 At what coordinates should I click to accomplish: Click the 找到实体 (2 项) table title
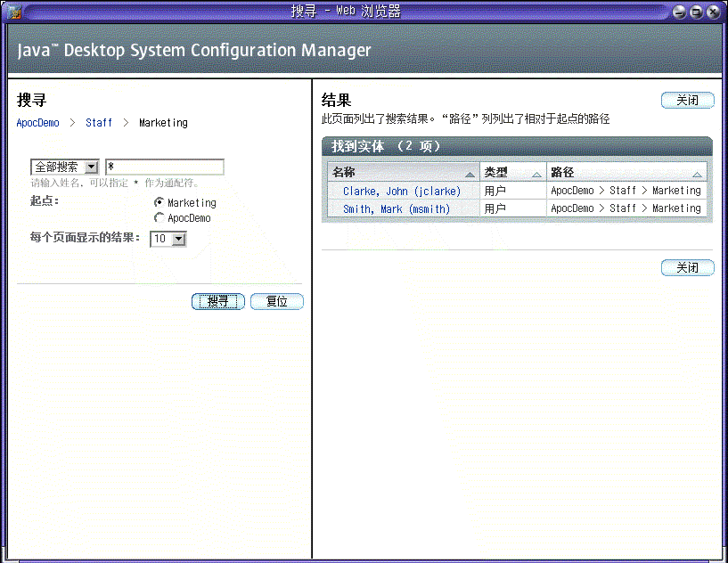385,146
